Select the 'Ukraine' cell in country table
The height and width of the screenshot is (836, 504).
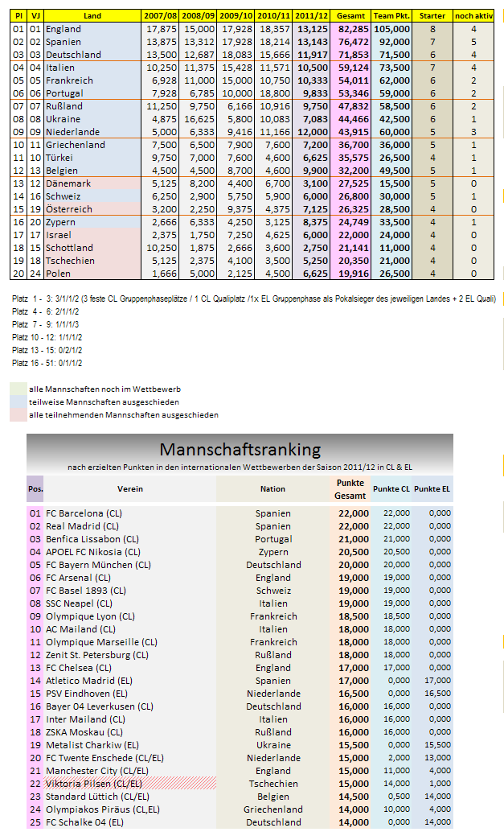(92, 119)
